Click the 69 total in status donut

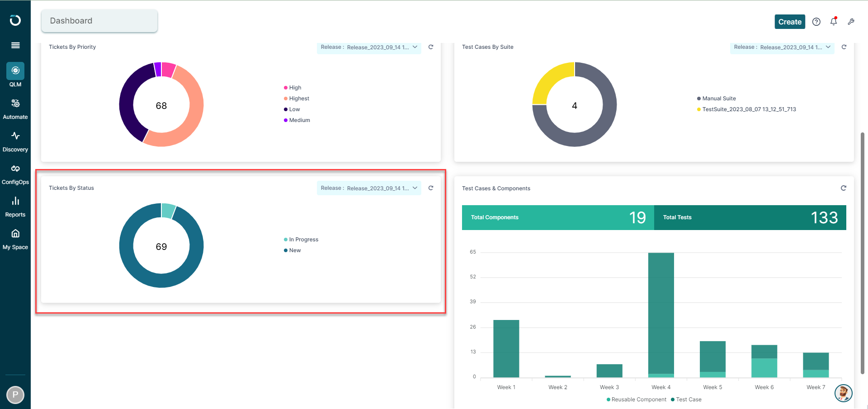point(161,247)
